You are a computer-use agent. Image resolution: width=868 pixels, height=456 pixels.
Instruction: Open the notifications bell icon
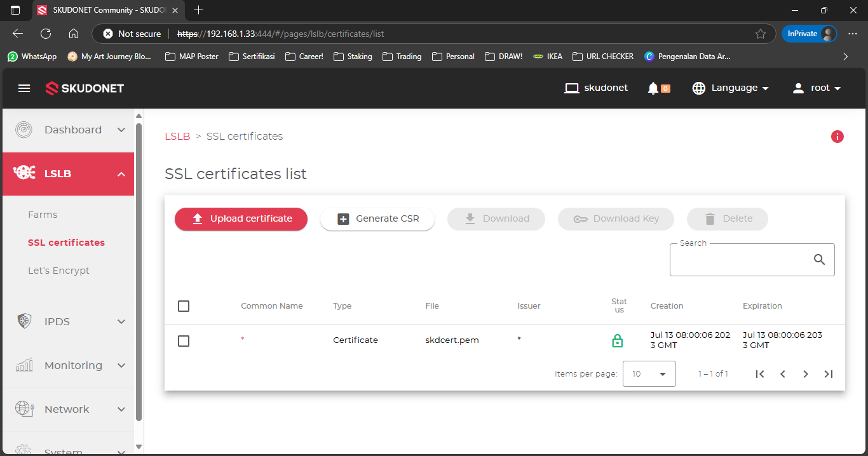[653, 88]
